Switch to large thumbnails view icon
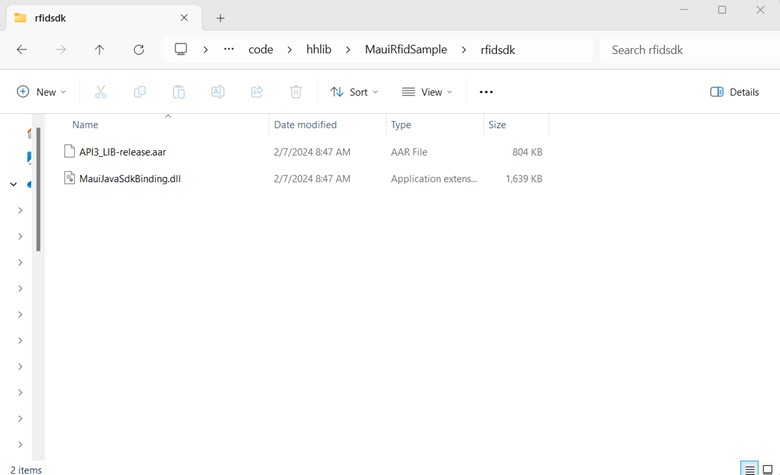The height and width of the screenshot is (475, 780). 767,468
